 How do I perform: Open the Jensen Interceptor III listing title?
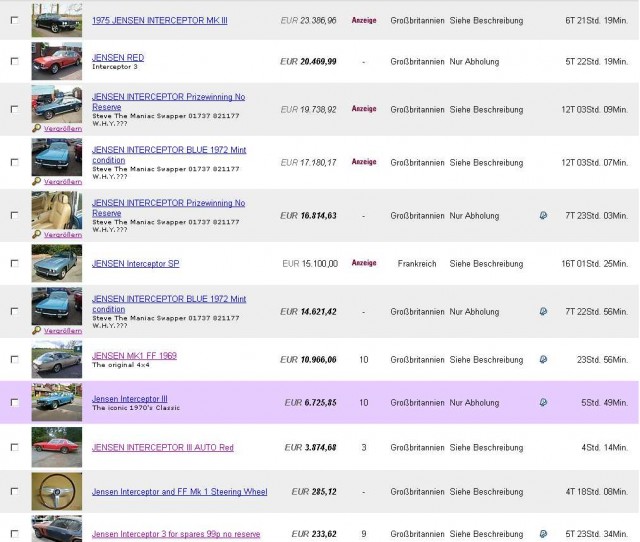130,399
